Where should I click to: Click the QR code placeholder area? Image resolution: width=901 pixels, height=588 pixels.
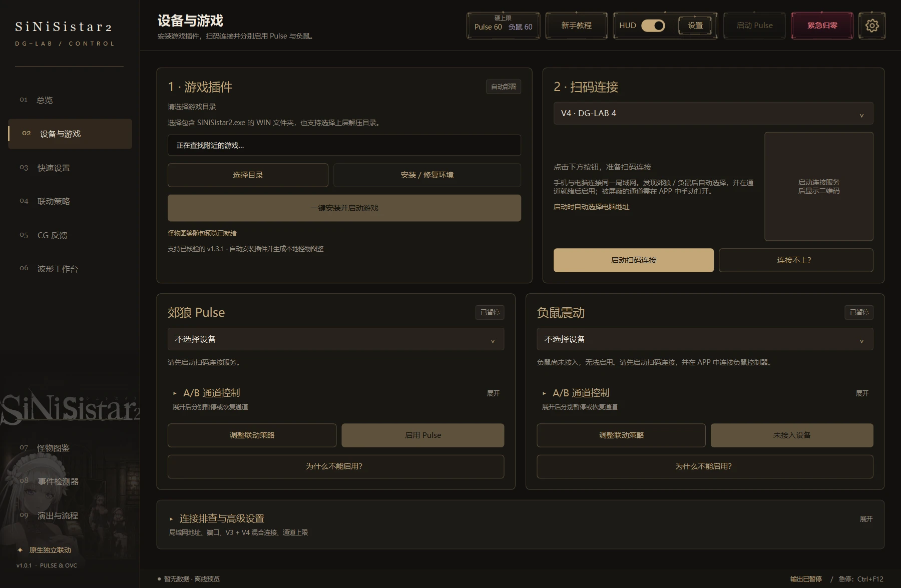coord(819,186)
